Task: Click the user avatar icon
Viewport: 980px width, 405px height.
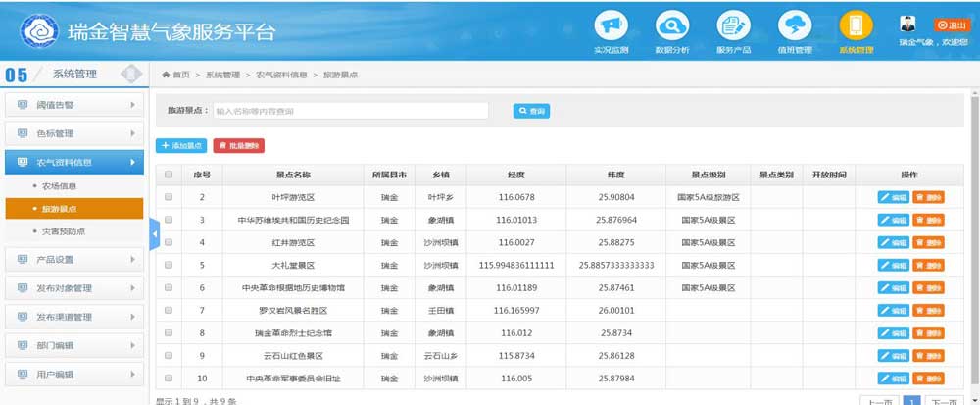Action: click(907, 25)
